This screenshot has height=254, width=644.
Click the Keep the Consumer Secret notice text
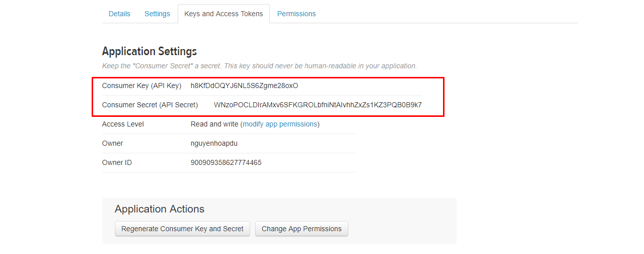tap(260, 66)
